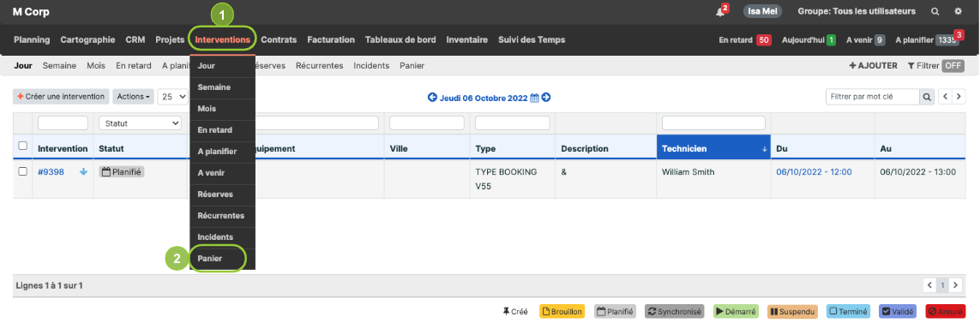Click the A planifier 1339 counter
Image resolution: width=980 pixels, height=335 pixels.
pos(928,40)
